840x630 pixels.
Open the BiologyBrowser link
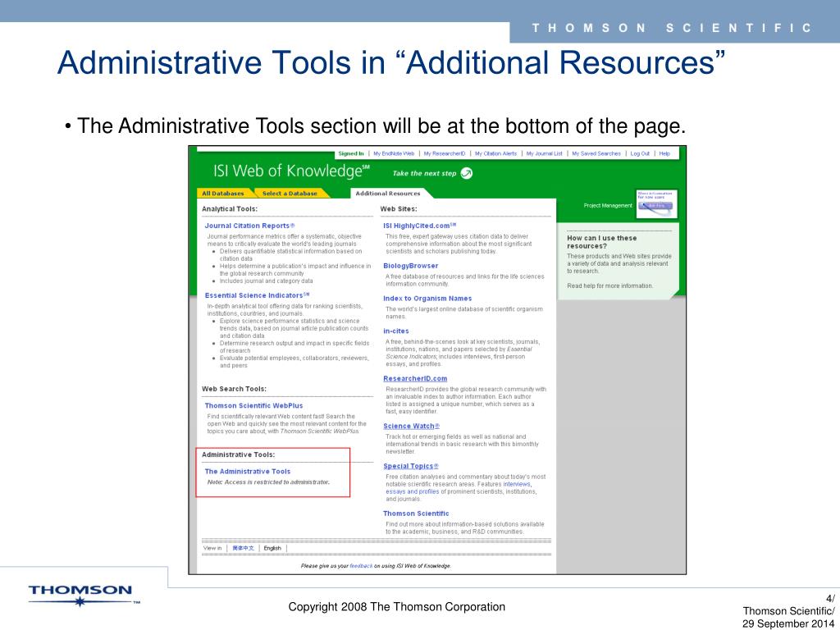[410, 266]
